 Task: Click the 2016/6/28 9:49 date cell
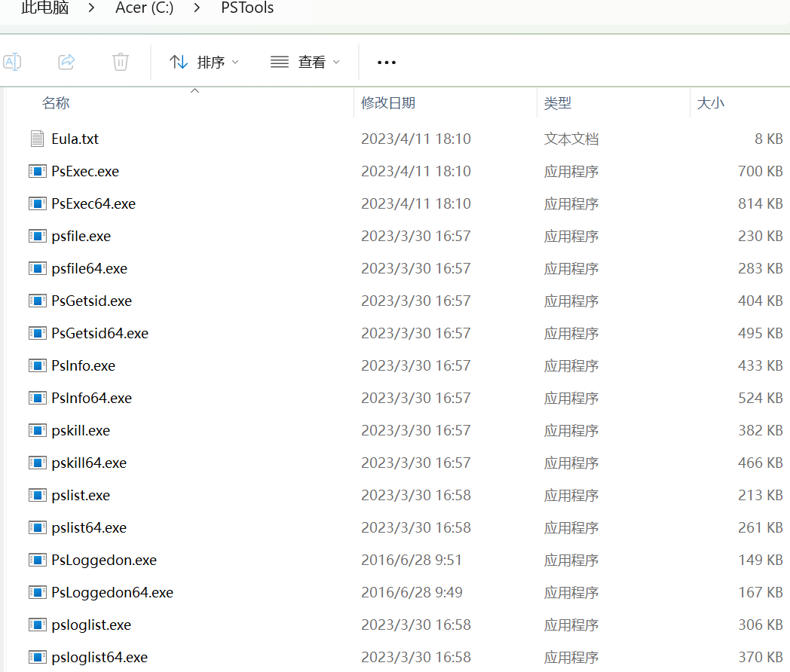[x=412, y=592]
